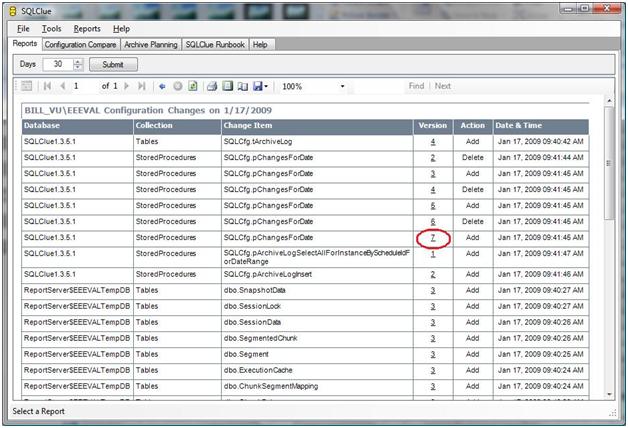This screenshot has width=628, height=428.
Task: Open version 1 of pArchiveLogSelectAllForInstance row
Action: [433, 254]
